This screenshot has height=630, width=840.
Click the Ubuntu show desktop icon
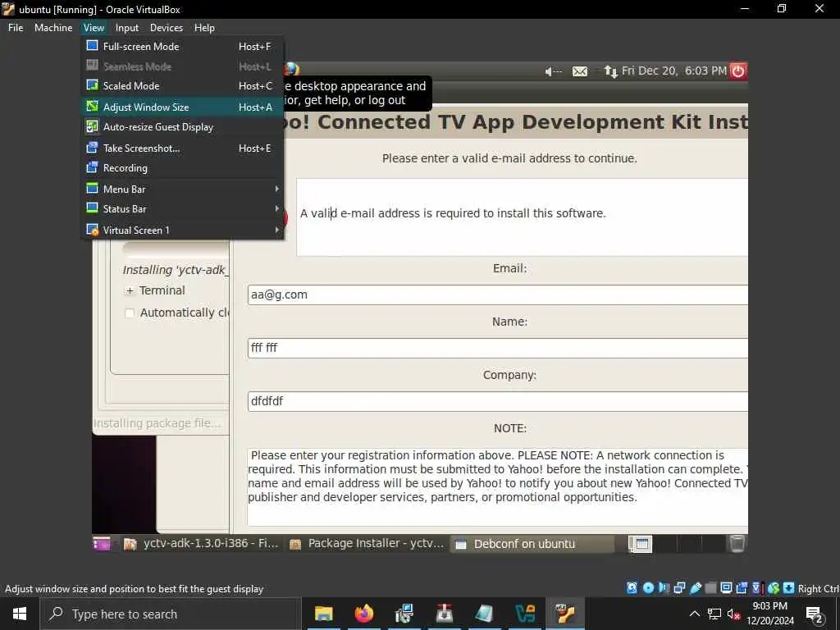(101, 544)
